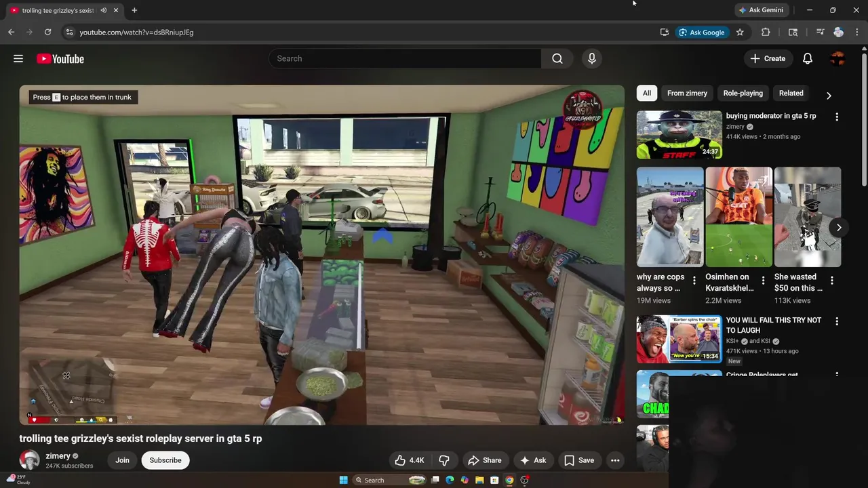Dislike the video with thumbs down

[444, 460]
